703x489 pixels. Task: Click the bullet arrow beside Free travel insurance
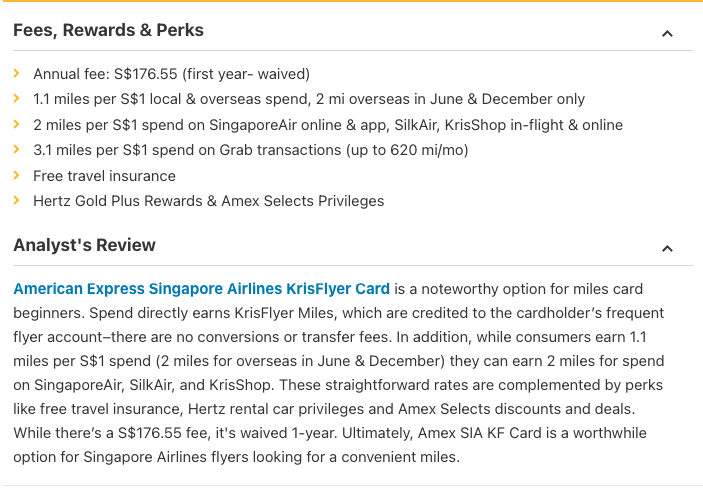tap(17, 175)
